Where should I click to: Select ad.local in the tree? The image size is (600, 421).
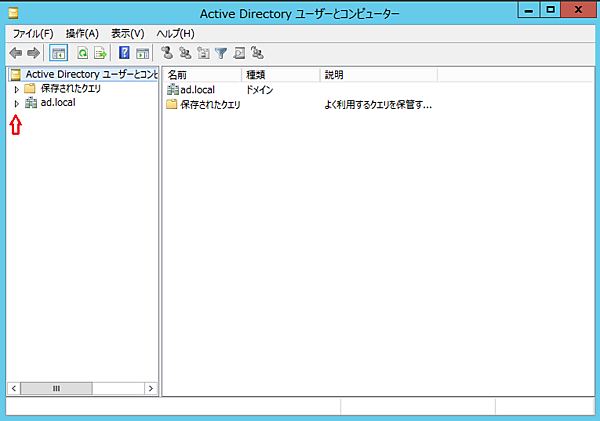pyautogui.click(x=58, y=103)
